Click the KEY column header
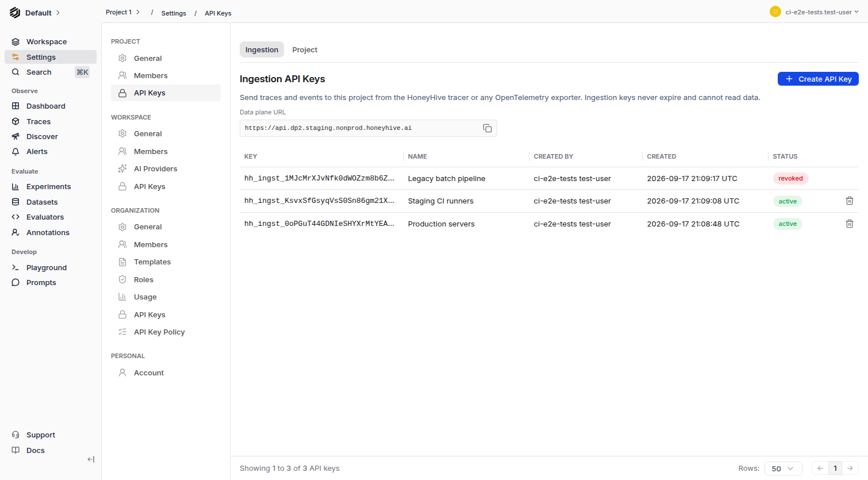This screenshot has height=480, width=868. pos(251,156)
